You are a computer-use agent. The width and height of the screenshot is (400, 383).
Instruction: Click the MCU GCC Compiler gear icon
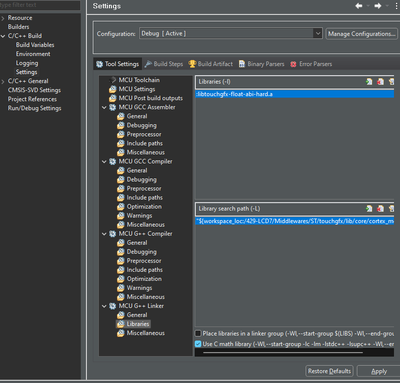pos(113,161)
